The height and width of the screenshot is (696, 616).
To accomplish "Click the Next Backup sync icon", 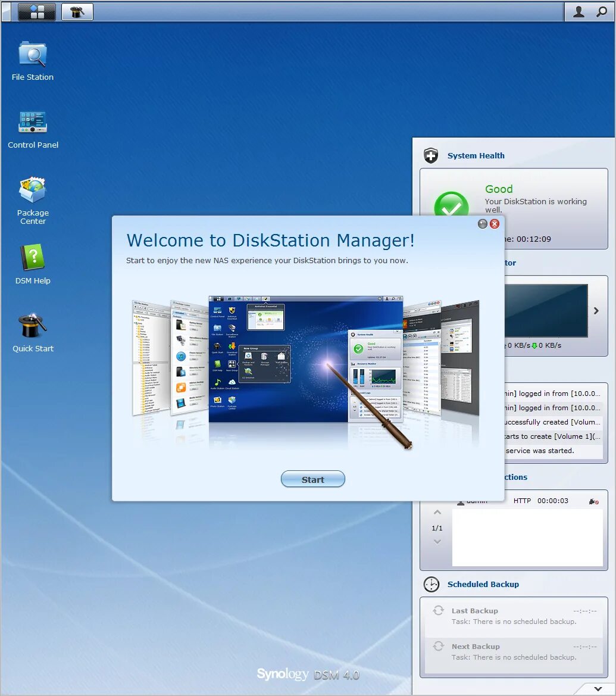I will 439,647.
